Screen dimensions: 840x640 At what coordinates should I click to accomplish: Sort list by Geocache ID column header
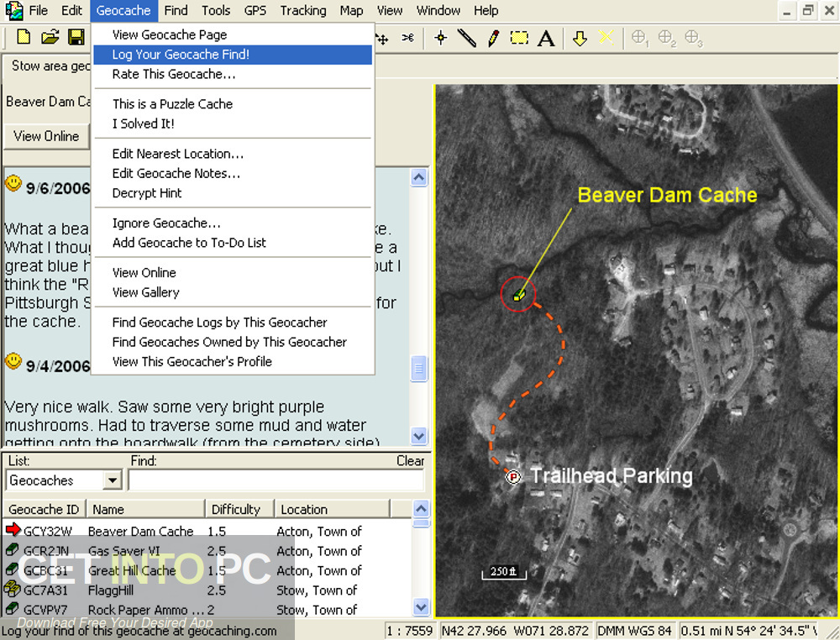point(44,509)
